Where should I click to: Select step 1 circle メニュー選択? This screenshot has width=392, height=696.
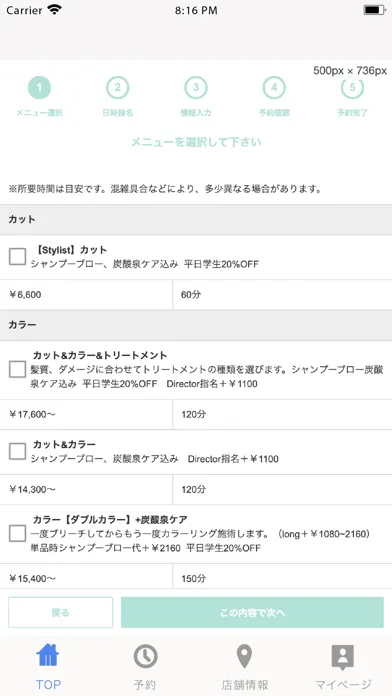tap(39, 87)
